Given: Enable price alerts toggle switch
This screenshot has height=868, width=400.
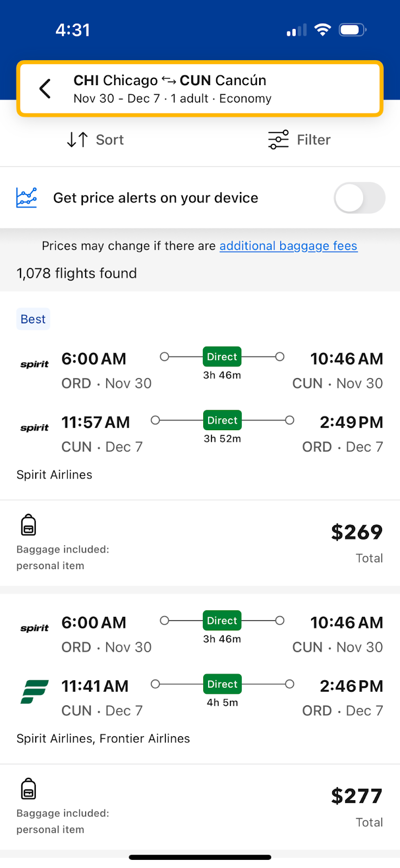Looking at the screenshot, I should (359, 198).
